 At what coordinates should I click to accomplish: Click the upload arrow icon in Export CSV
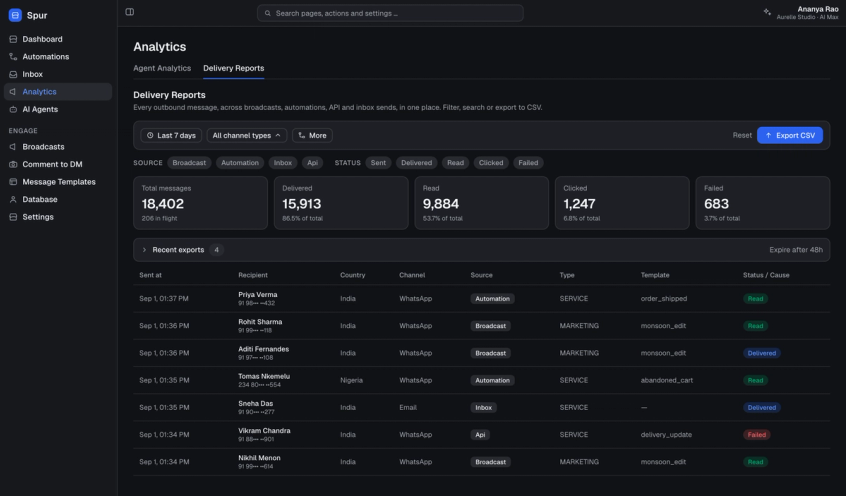coord(768,135)
